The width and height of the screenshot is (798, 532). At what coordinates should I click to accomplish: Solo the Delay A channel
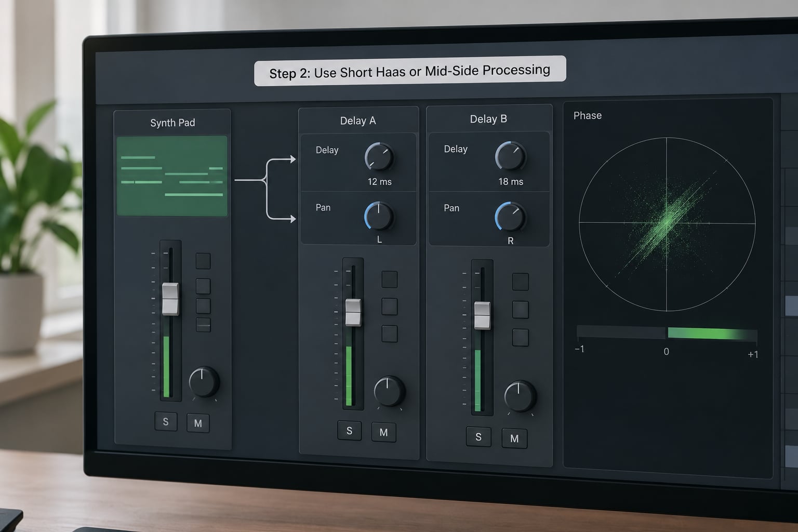point(350,431)
